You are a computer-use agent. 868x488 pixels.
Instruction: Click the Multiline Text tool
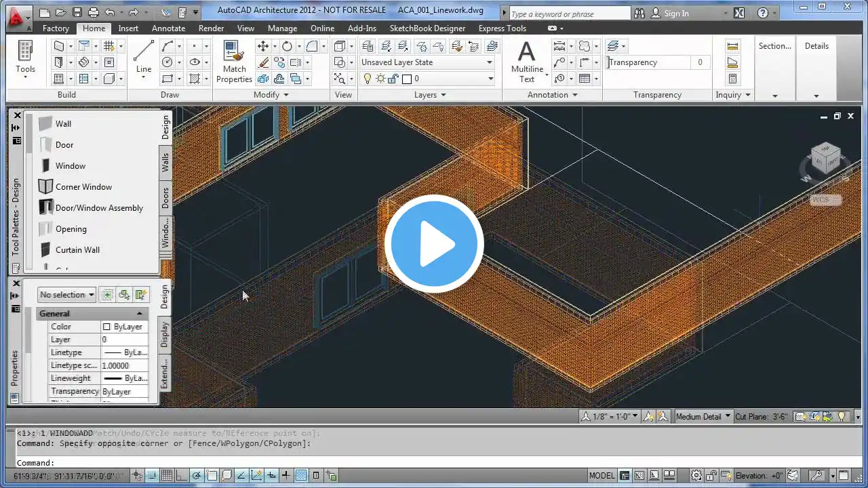[x=527, y=61]
